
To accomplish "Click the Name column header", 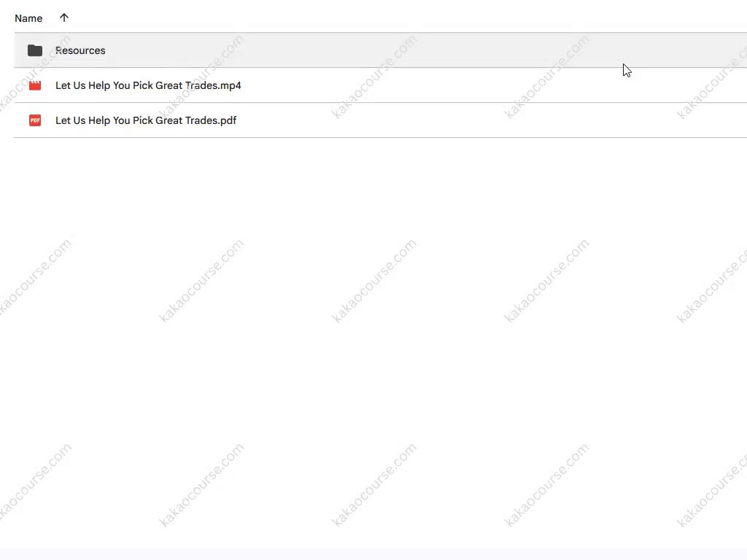I will click(28, 18).
